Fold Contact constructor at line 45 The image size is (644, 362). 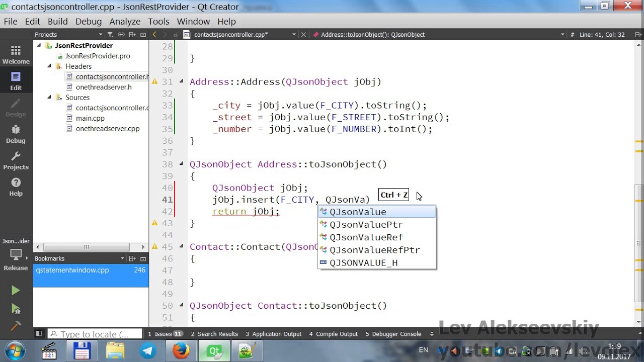(x=181, y=246)
